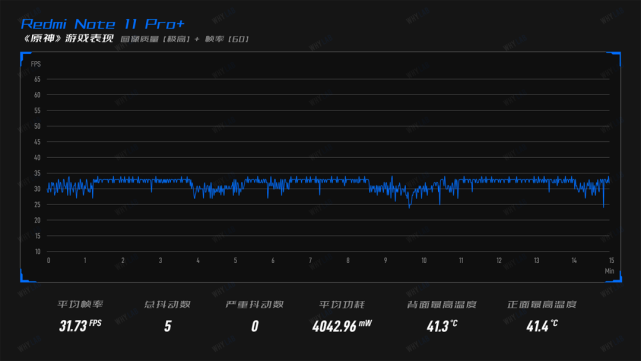Click the '25' y-axis label
This screenshot has width=641, height=361.
(x=37, y=204)
